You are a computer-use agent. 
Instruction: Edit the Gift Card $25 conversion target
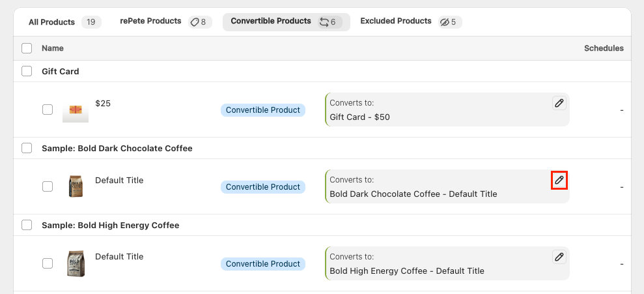coord(559,103)
